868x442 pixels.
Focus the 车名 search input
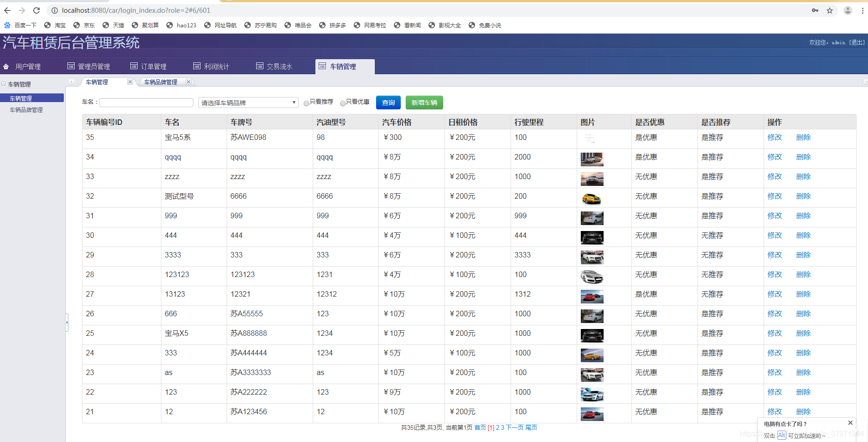(x=146, y=103)
